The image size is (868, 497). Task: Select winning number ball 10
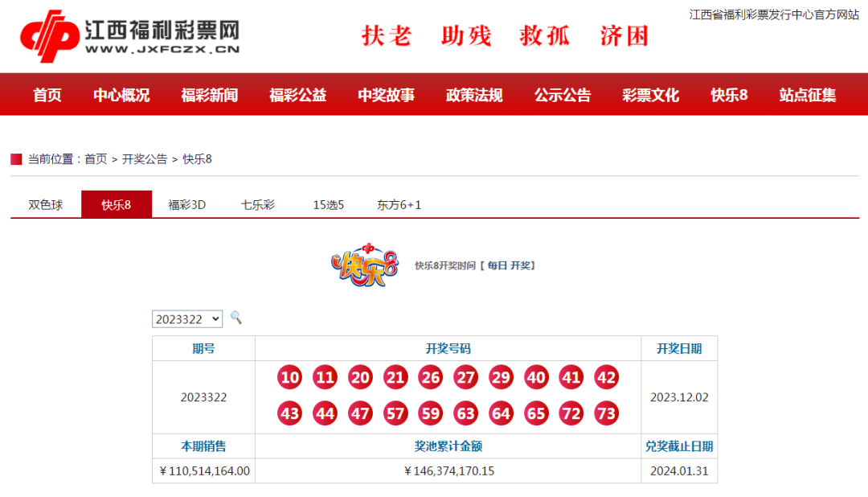(289, 377)
